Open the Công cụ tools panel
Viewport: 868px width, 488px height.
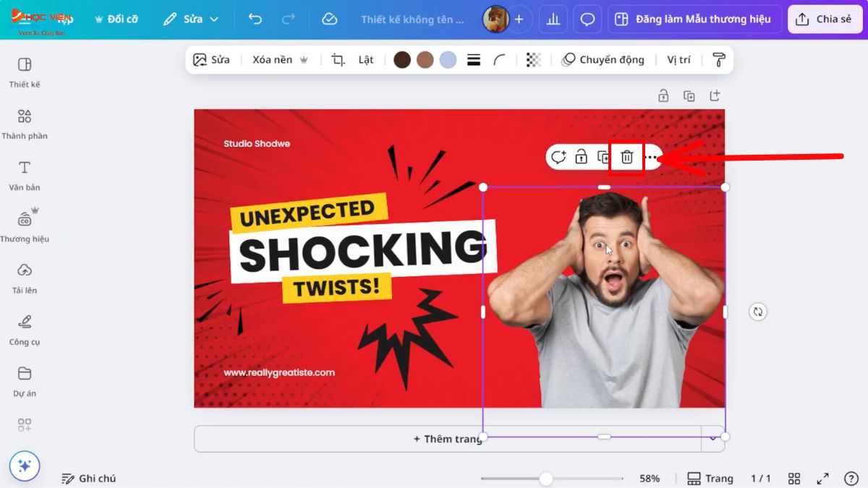click(x=25, y=330)
